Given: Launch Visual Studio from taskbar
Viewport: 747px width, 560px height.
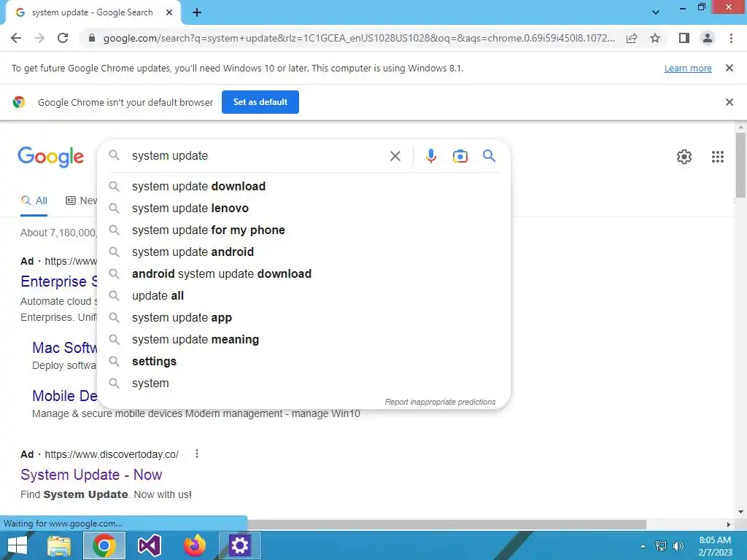Looking at the screenshot, I should (x=149, y=545).
